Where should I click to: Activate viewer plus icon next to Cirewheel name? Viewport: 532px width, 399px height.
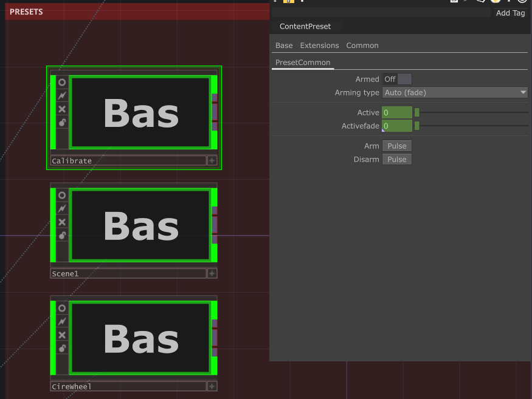pos(212,386)
